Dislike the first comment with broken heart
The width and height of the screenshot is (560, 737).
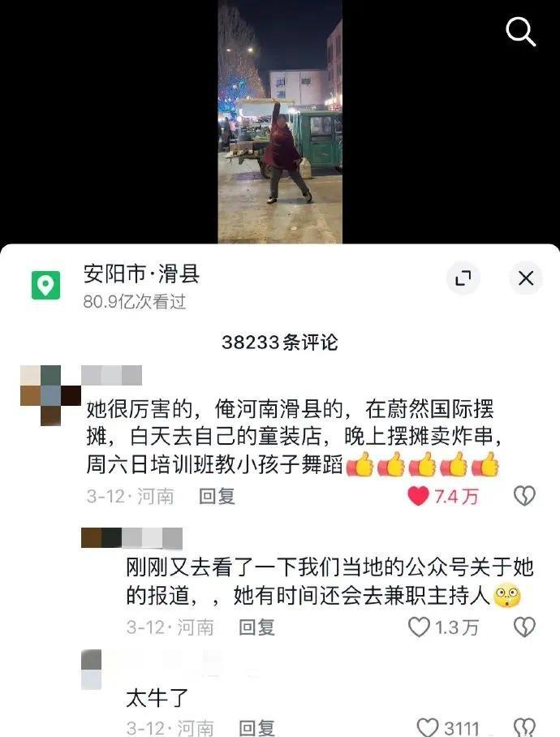(x=524, y=497)
